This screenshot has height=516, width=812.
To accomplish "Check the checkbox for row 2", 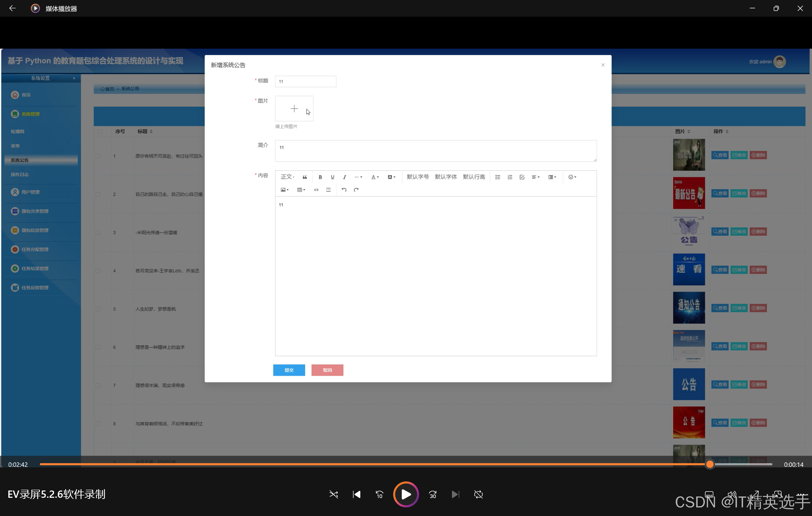I will pos(98,194).
